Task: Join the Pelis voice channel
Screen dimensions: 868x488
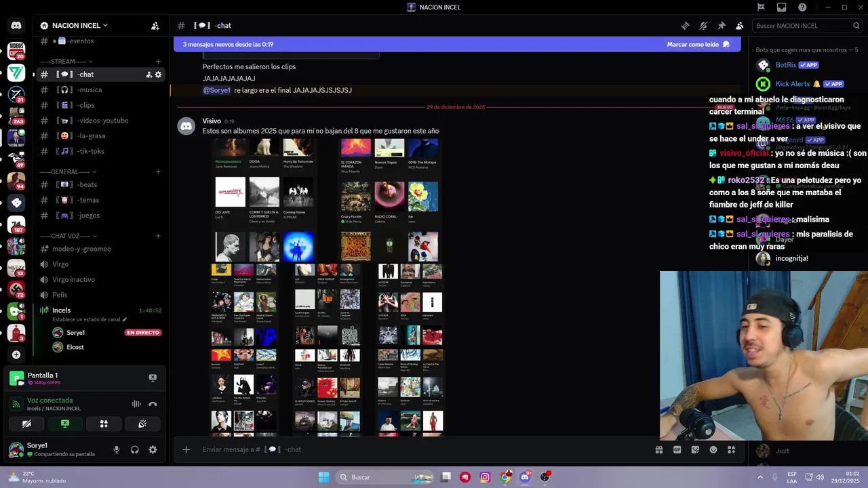Action: point(99,295)
